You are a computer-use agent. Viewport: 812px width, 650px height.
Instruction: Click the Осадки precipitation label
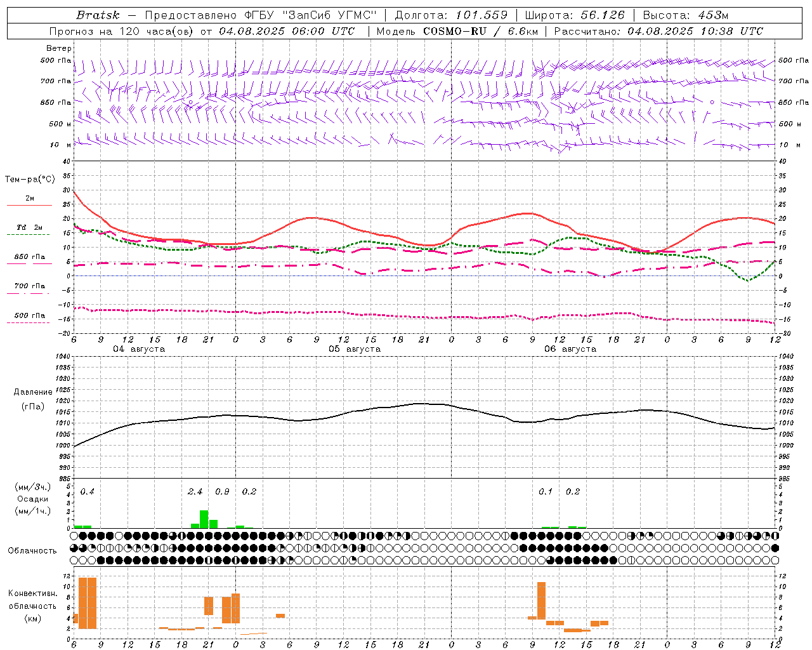coord(33,499)
